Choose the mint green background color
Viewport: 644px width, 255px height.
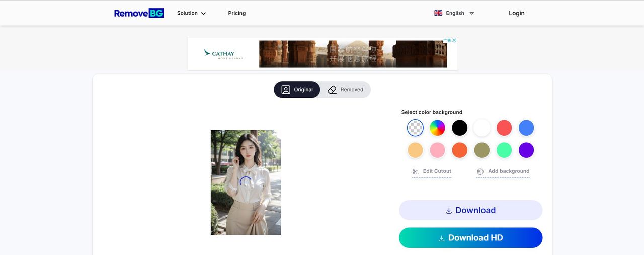point(504,150)
